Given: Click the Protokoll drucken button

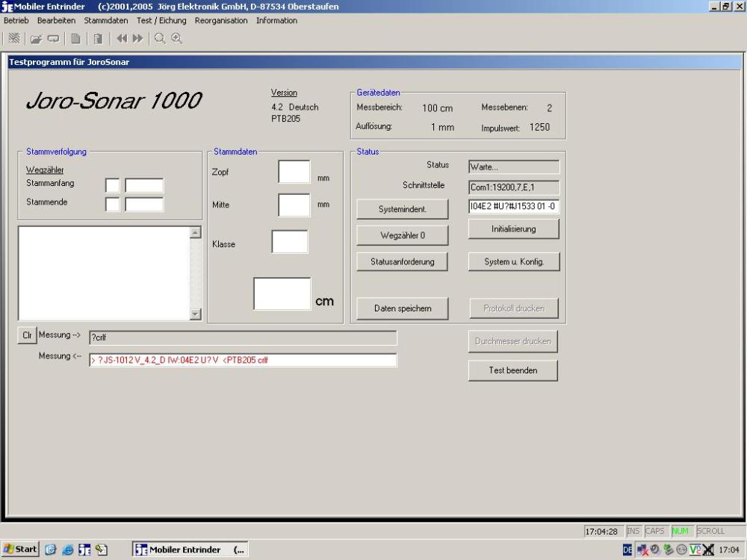Looking at the screenshot, I should point(514,308).
